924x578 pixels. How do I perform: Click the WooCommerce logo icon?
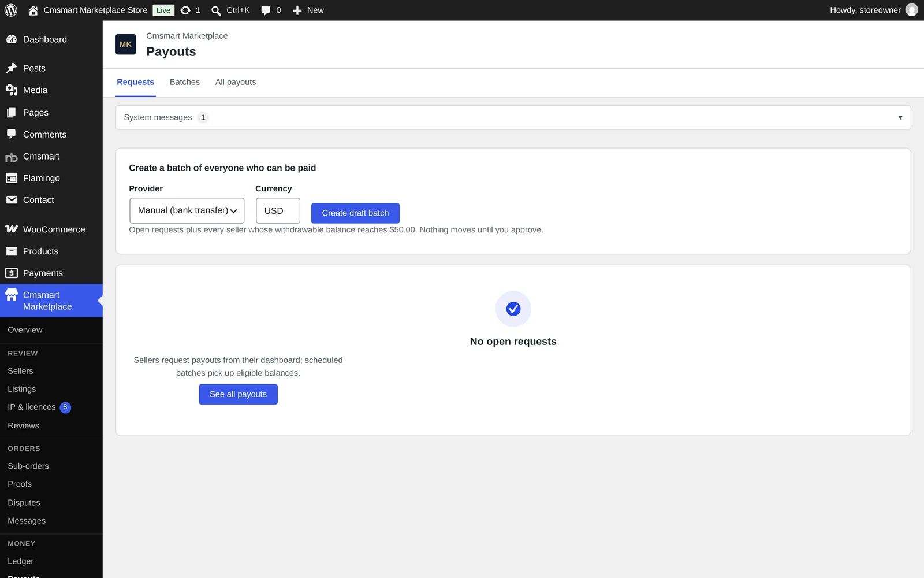click(x=12, y=229)
